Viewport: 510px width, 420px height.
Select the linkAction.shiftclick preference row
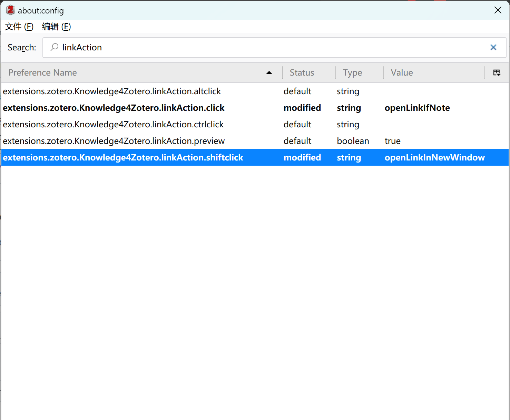pos(123,158)
